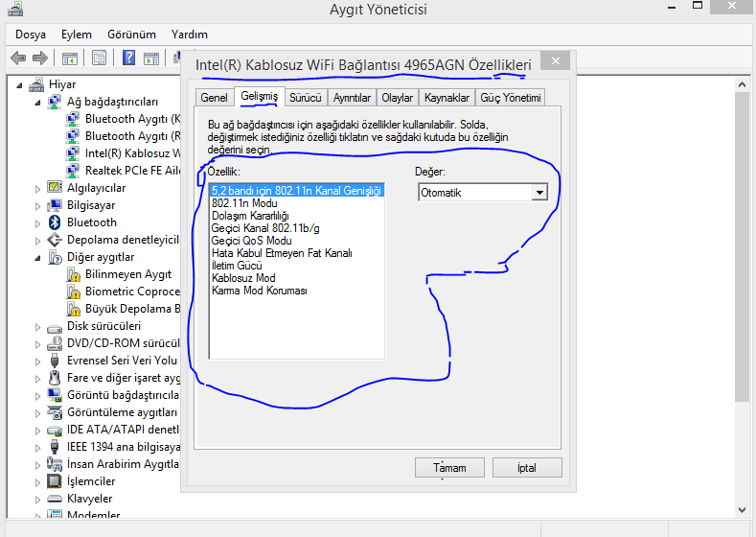
Task: Expand the Algılayıcılar branch
Action: tap(37, 189)
